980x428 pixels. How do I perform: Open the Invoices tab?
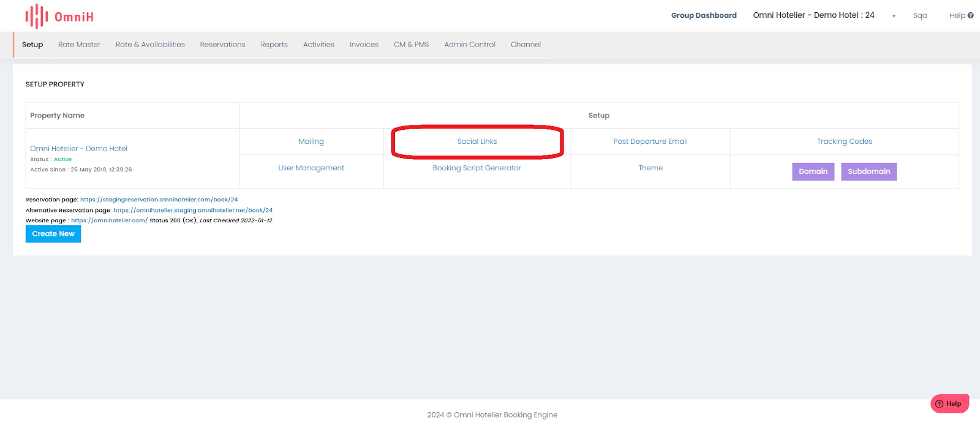[364, 45]
